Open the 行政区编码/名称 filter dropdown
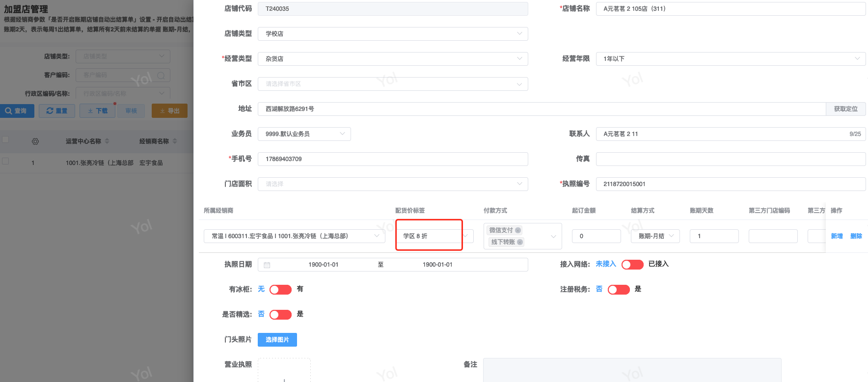Screen dimensions: 868x382 (123, 93)
